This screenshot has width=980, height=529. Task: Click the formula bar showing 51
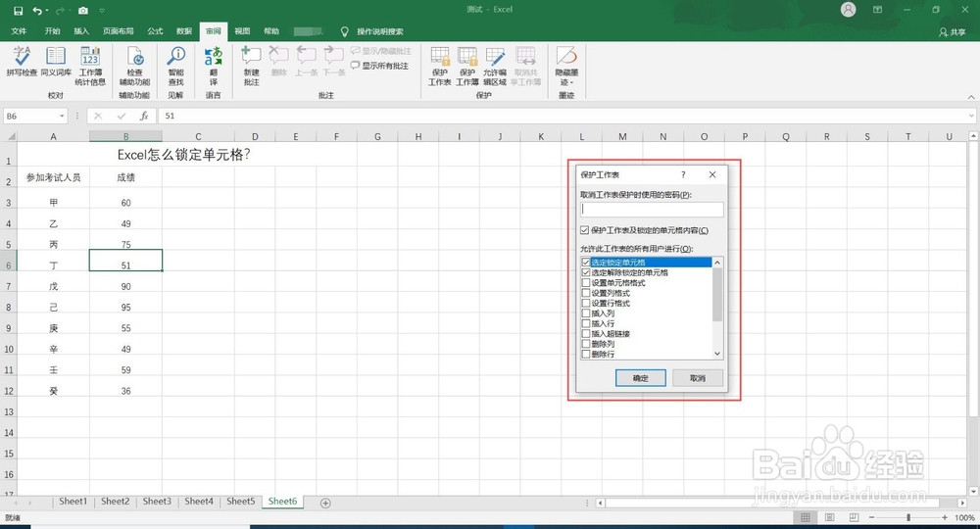click(x=565, y=117)
